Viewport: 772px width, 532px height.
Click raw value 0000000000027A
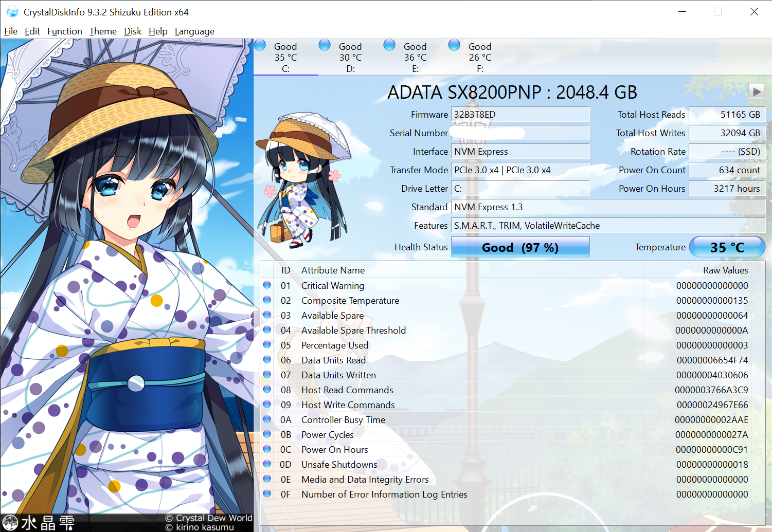coord(711,435)
